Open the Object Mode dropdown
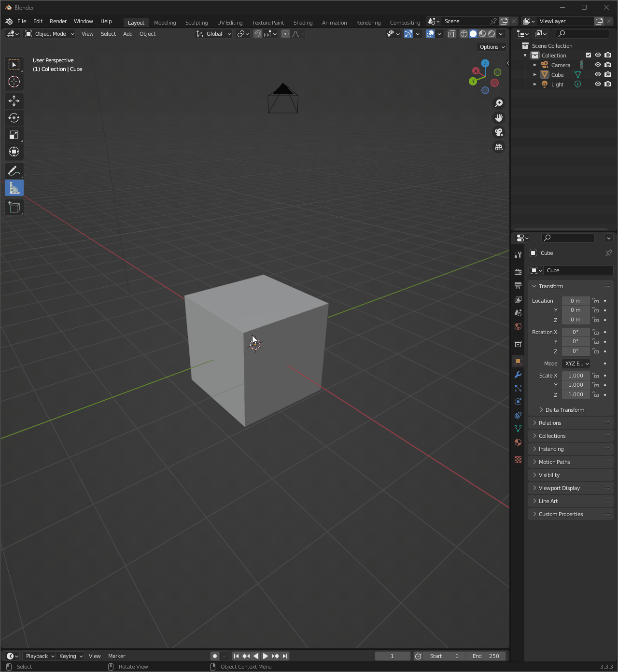Image resolution: width=618 pixels, height=672 pixels. click(49, 34)
